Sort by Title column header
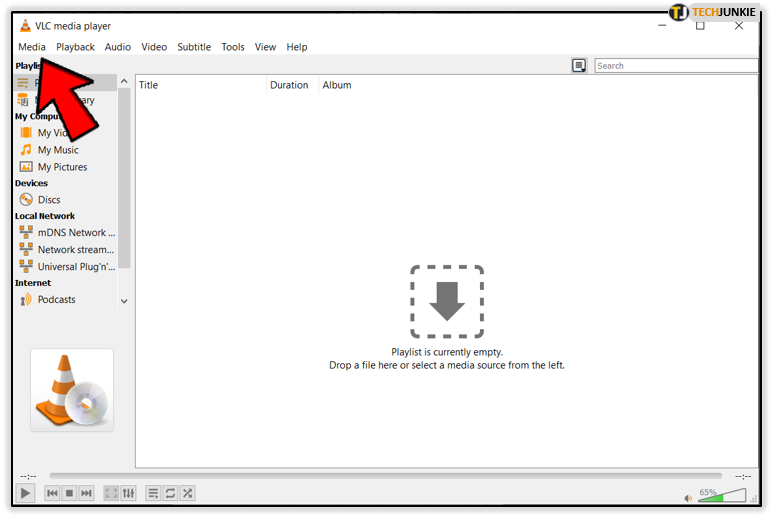 (x=201, y=85)
